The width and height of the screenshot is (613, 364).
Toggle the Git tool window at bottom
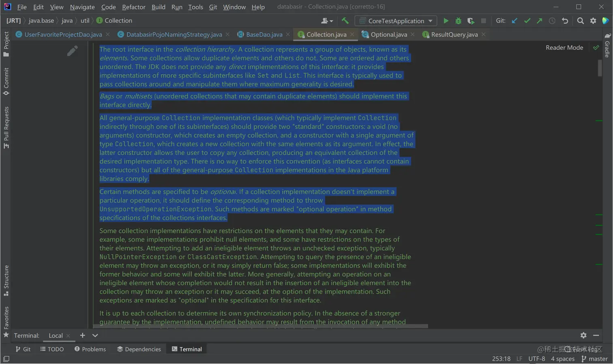click(23, 349)
